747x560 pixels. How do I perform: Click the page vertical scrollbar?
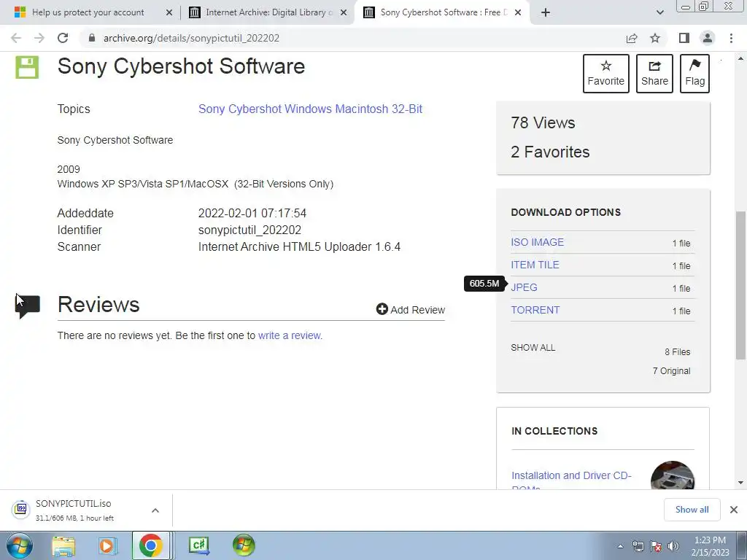(740, 285)
